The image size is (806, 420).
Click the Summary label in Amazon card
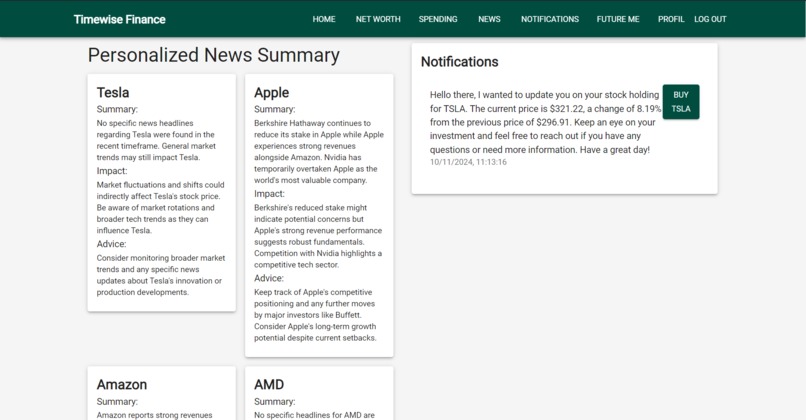pos(117,401)
